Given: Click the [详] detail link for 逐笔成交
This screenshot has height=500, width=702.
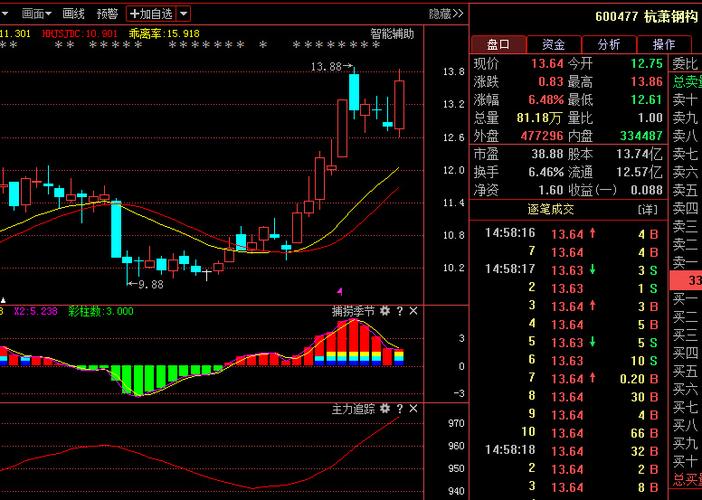Looking at the screenshot, I should (647, 209).
